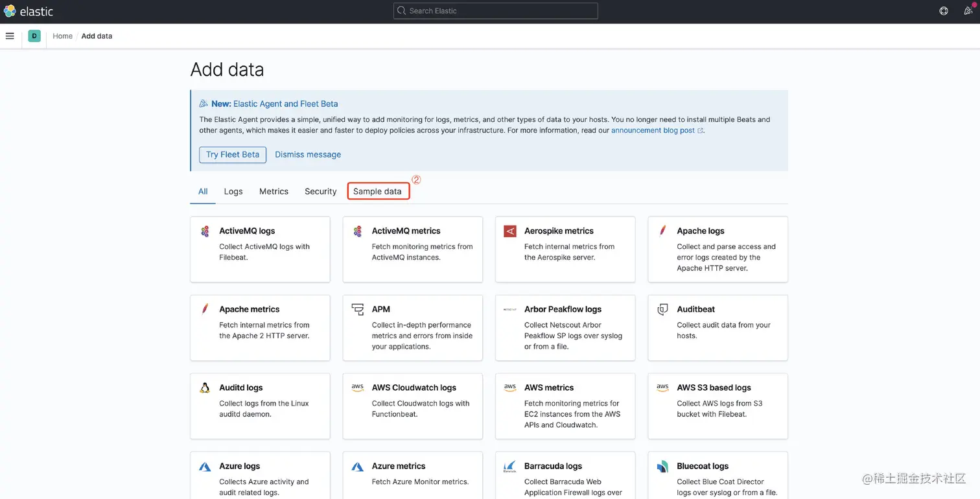Click 'Collect logs from the Linux auditd daemon.'
This screenshot has width=980, height=499.
[264, 409]
